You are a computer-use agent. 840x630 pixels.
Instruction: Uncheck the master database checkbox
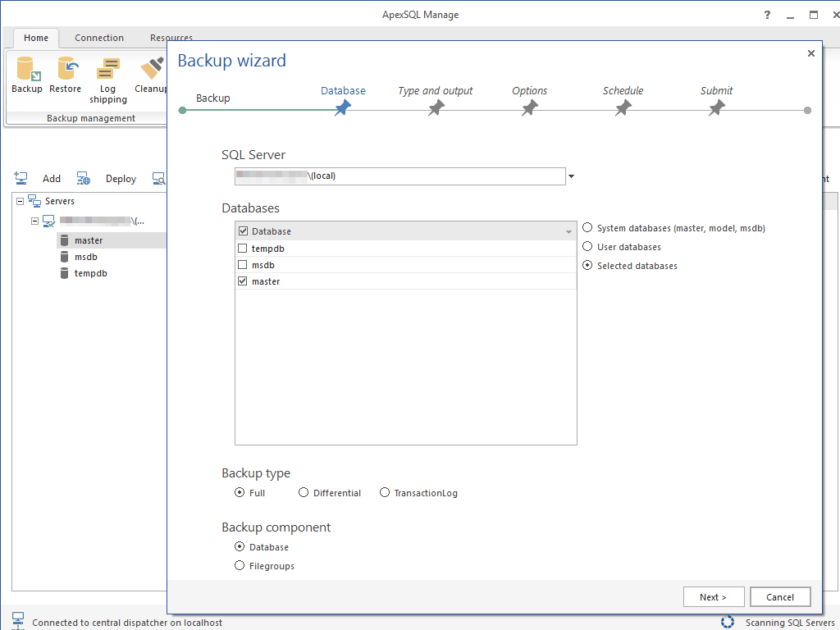pos(243,281)
